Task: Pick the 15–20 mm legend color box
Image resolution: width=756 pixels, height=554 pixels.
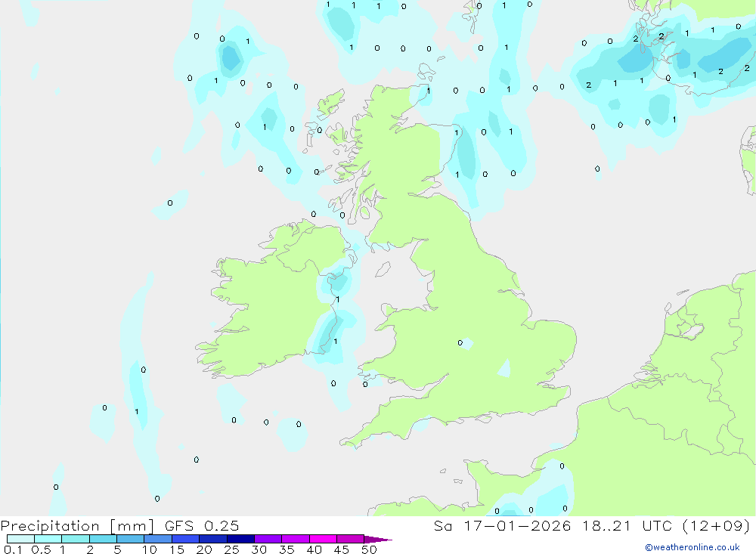Action: (x=186, y=539)
